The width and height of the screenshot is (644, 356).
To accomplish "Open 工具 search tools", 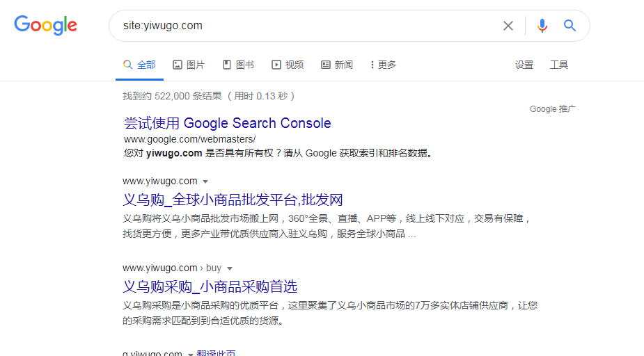I will 559,65.
